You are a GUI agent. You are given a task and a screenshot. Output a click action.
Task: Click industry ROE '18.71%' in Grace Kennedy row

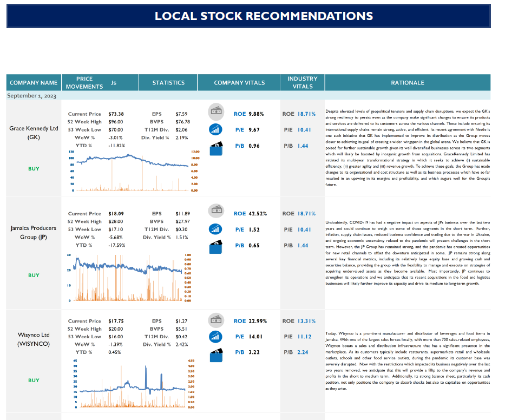(x=306, y=114)
